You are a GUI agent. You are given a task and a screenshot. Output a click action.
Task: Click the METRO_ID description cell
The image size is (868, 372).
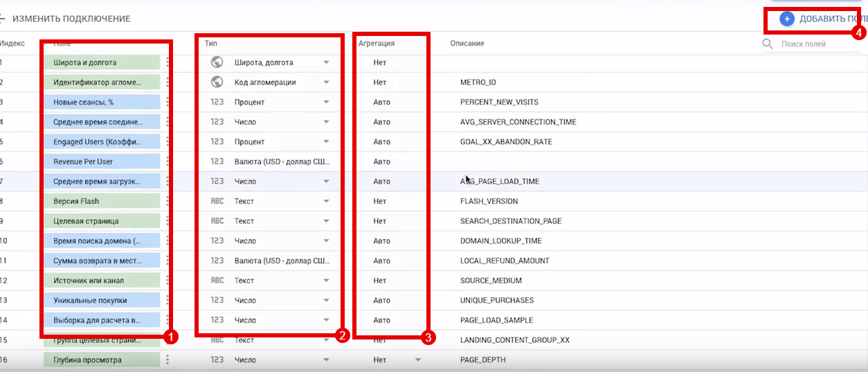click(478, 82)
